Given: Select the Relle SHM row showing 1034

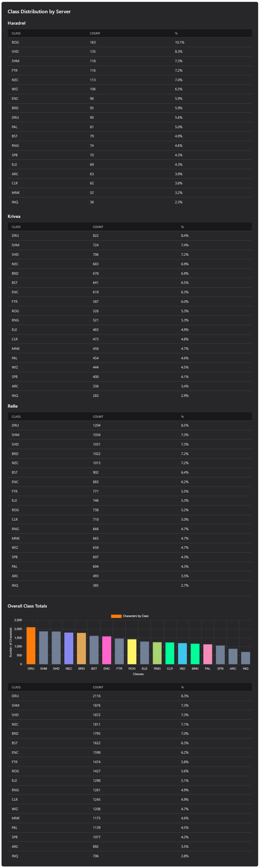Looking at the screenshot, I should [x=130, y=435].
